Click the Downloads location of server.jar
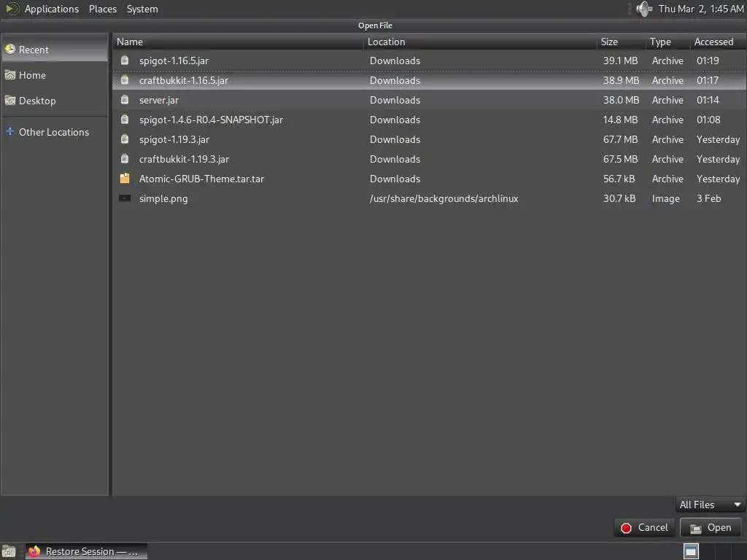The height and width of the screenshot is (560, 747). coord(395,100)
